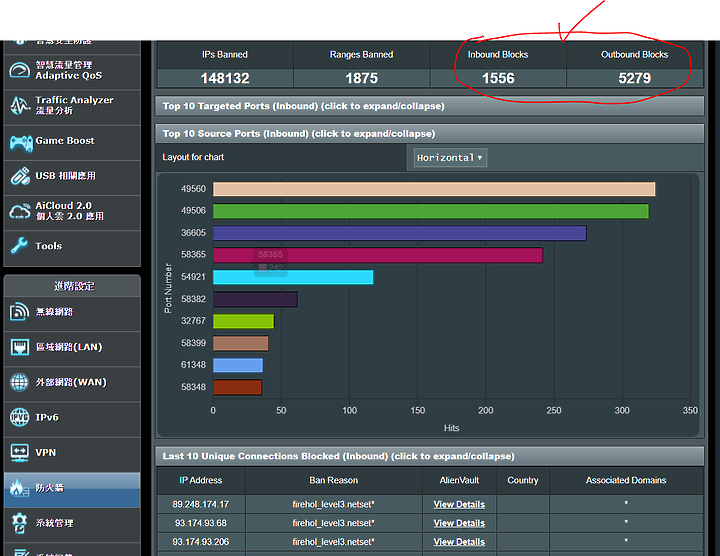Open wireless network icon in sidebar
Screen dimensions: 720x556
click(x=19, y=312)
